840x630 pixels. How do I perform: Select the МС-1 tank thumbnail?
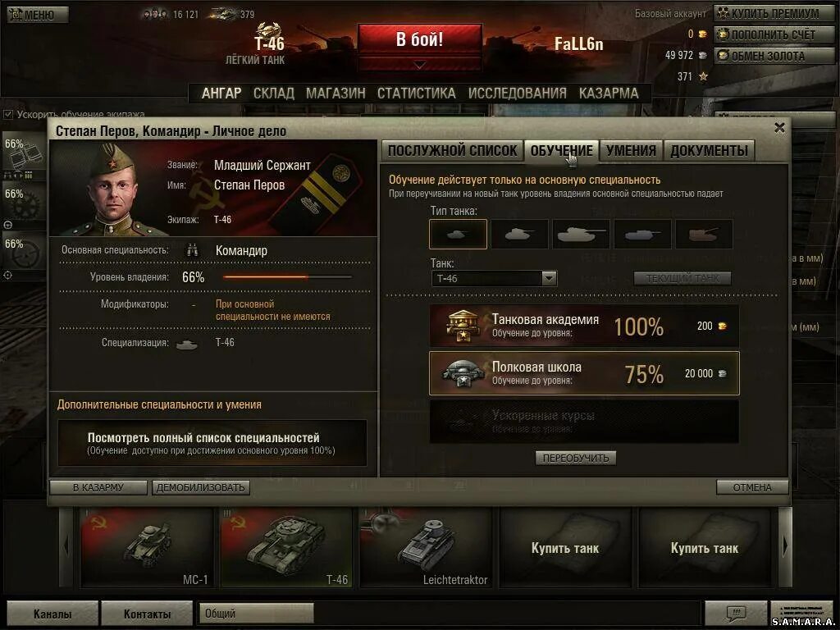146,548
